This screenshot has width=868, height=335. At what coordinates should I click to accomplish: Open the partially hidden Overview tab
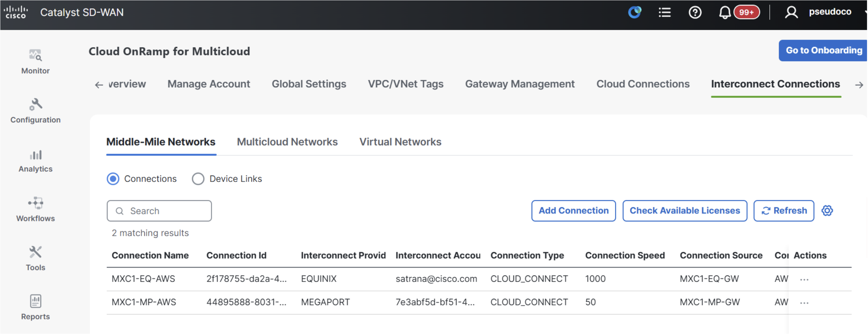click(x=127, y=84)
